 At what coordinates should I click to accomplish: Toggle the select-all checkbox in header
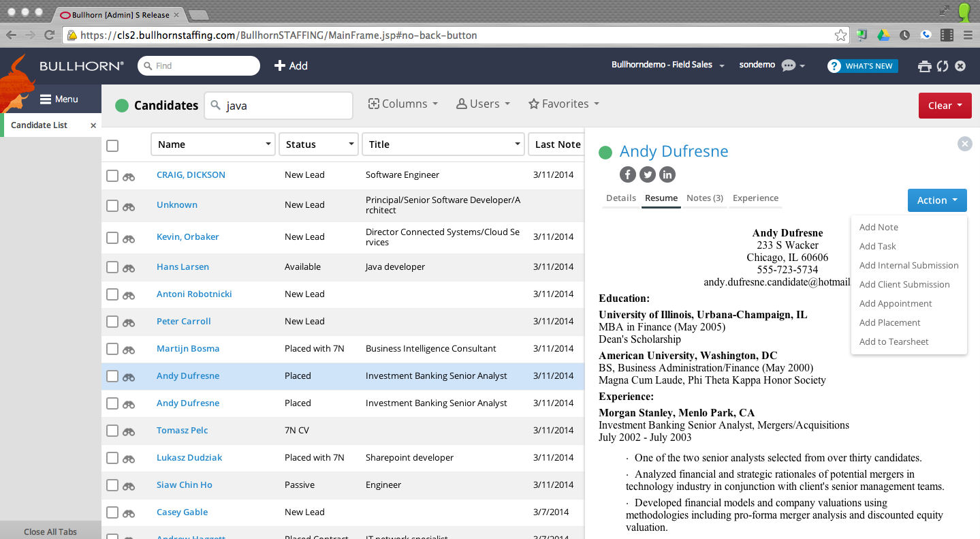point(112,145)
